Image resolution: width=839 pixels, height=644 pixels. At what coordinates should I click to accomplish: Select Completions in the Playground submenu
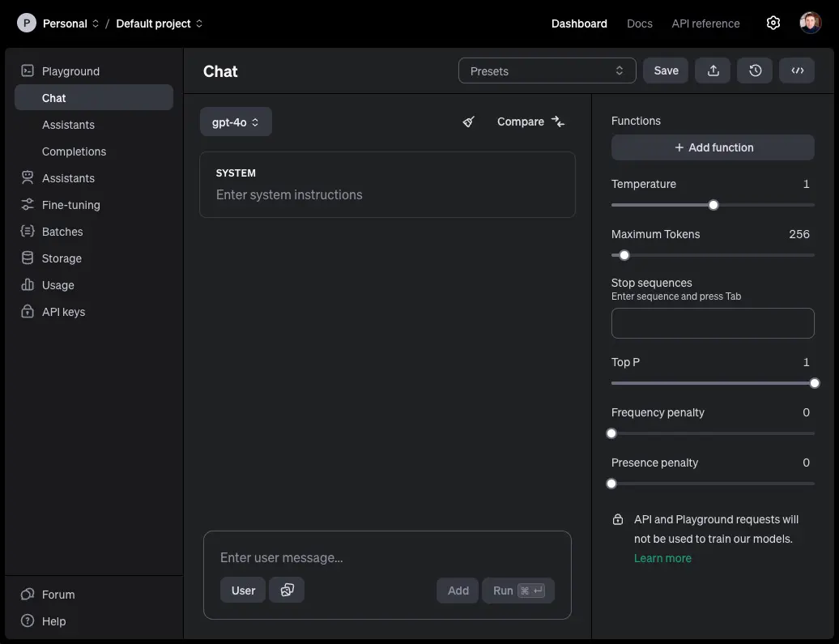point(74,151)
